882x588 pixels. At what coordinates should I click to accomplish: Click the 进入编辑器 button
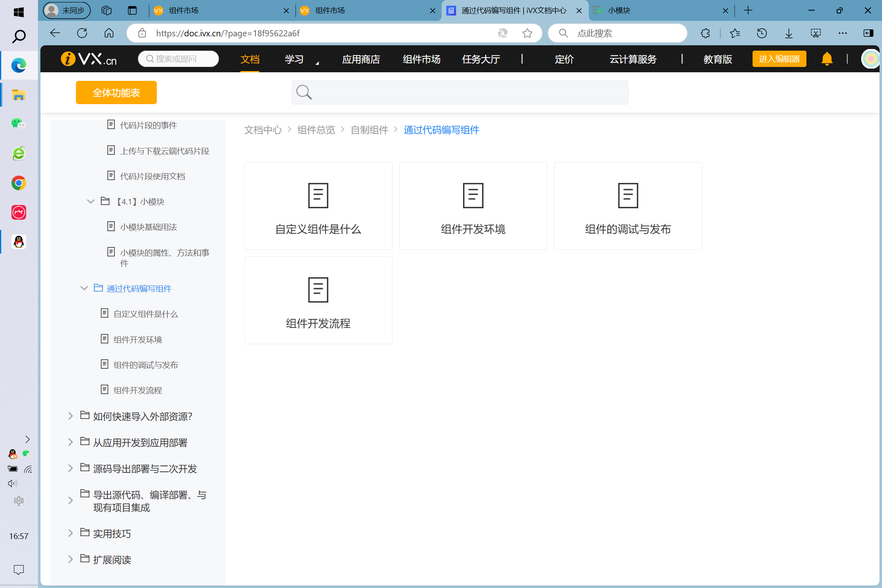click(779, 59)
